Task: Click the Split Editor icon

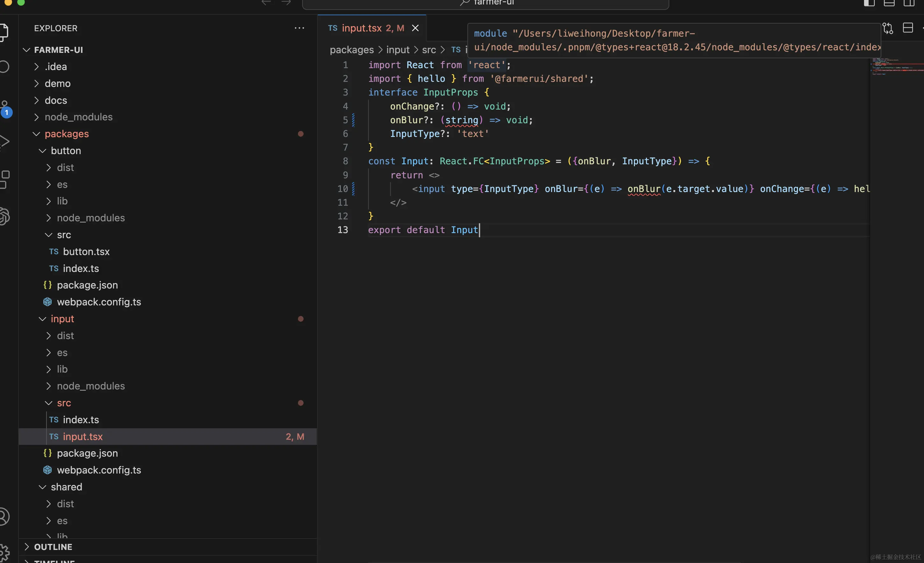Action: [908, 28]
